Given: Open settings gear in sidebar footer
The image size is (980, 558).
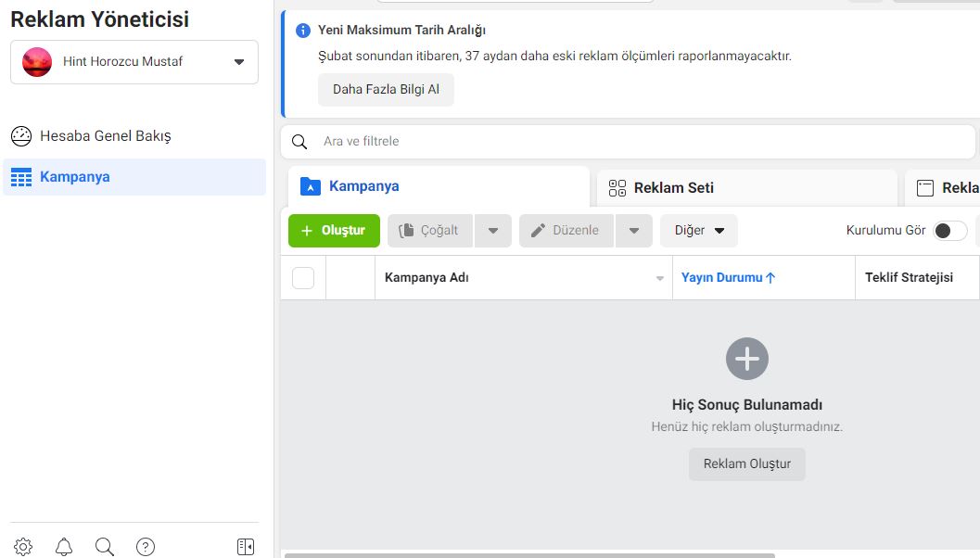Looking at the screenshot, I should point(23,547).
